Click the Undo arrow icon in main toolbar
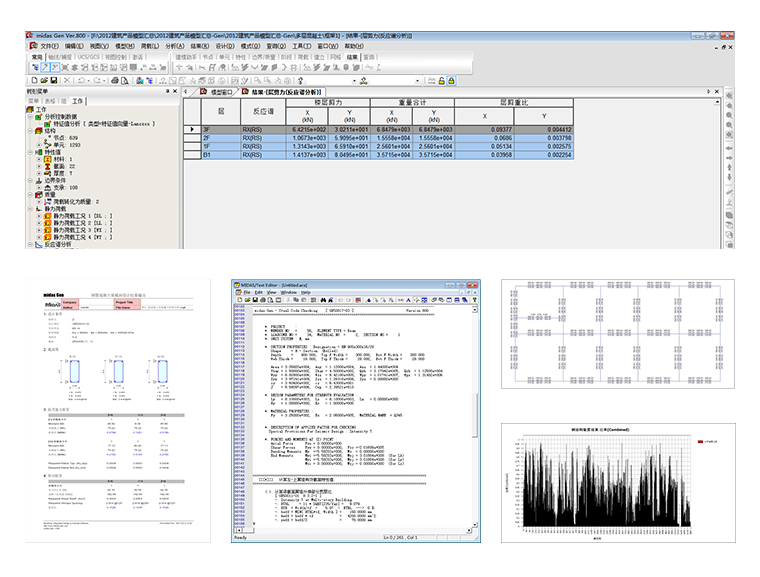Viewport: 760px width, 577px height. click(81, 80)
